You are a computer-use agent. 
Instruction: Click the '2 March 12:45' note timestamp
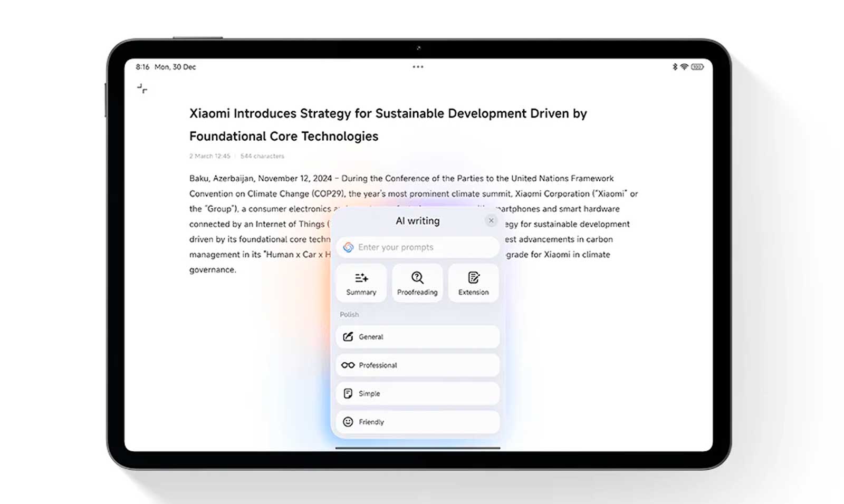[210, 156]
